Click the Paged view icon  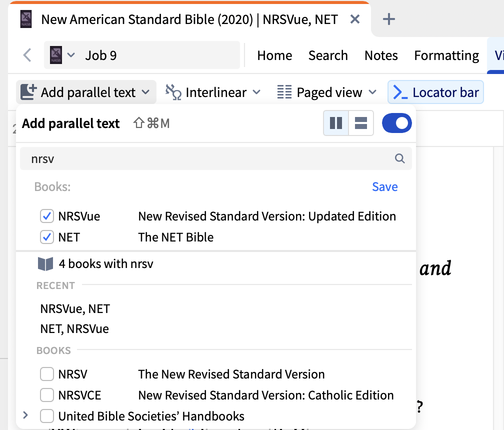pyautogui.click(x=284, y=92)
